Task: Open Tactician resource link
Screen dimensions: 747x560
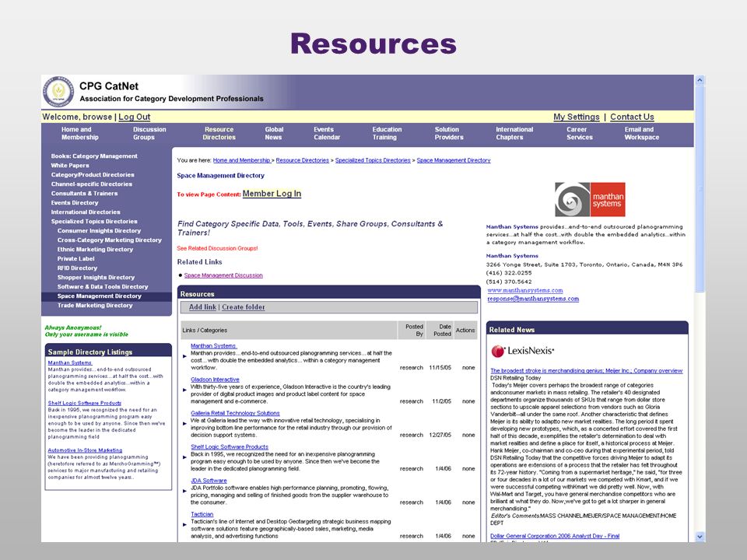Action: pyautogui.click(x=202, y=514)
